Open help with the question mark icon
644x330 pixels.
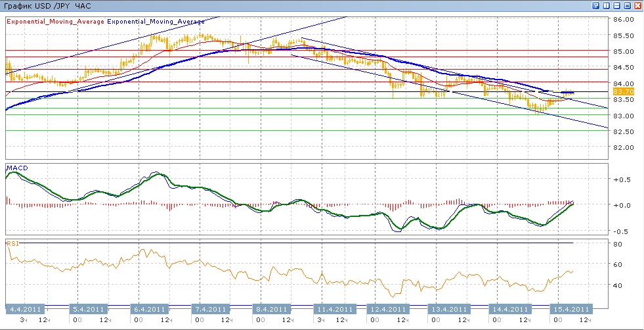click(595, 5)
